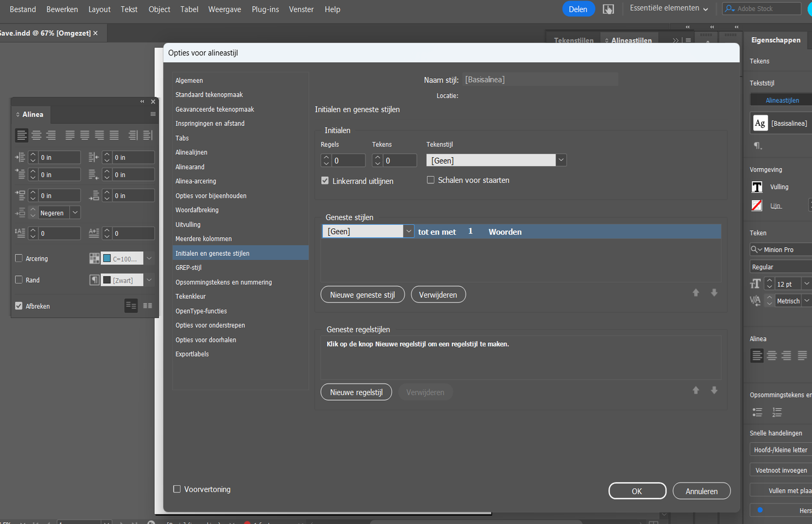
Task: Click left align icon in Eigenschappen panel
Action: pos(757,356)
